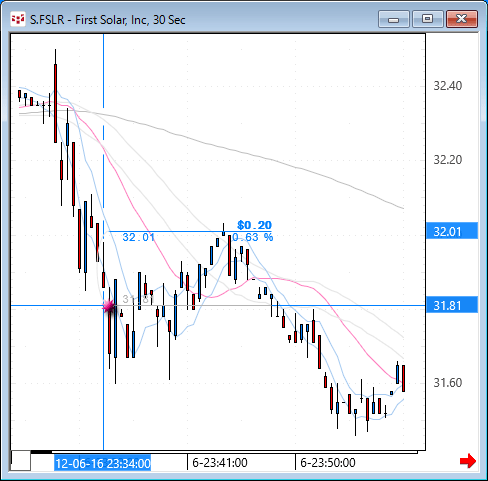This screenshot has height=481, width=488.
Task: Click the pink star trade marker
Action: coord(109,306)
